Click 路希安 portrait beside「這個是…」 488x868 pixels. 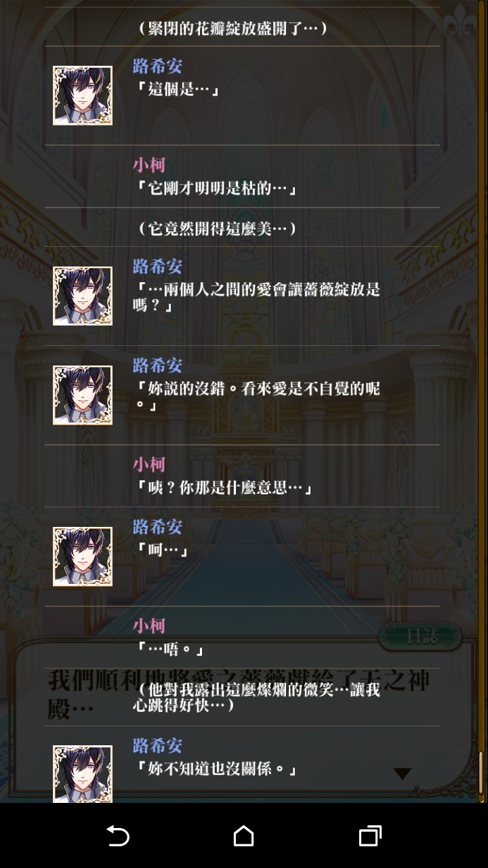point(83,96)
